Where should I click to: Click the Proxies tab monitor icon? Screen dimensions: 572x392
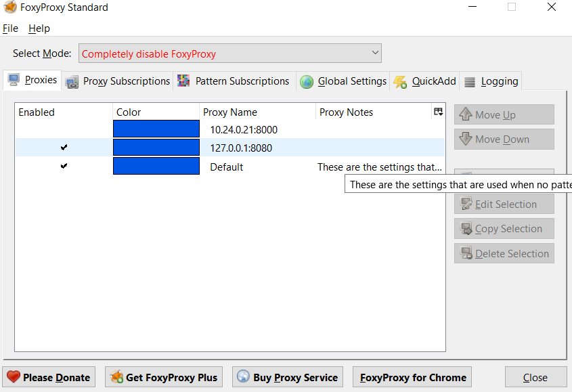pyautogui.click(x=14, y=80)
